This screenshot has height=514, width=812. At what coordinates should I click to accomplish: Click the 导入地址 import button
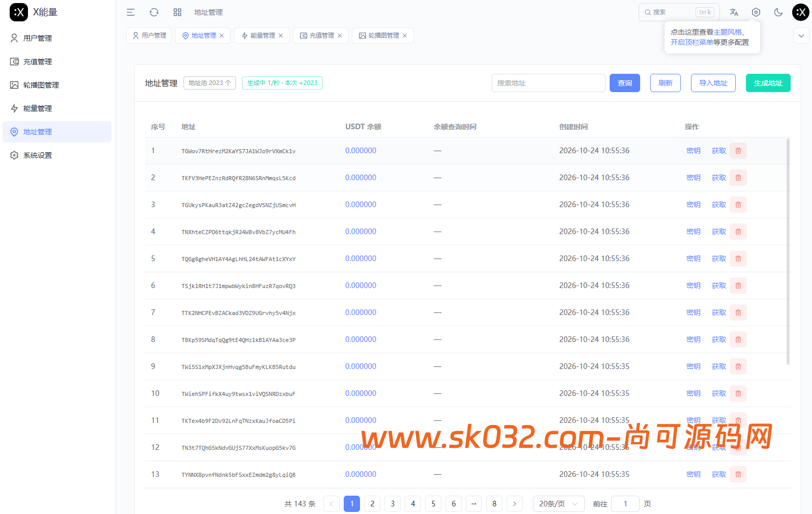point(713,83)
